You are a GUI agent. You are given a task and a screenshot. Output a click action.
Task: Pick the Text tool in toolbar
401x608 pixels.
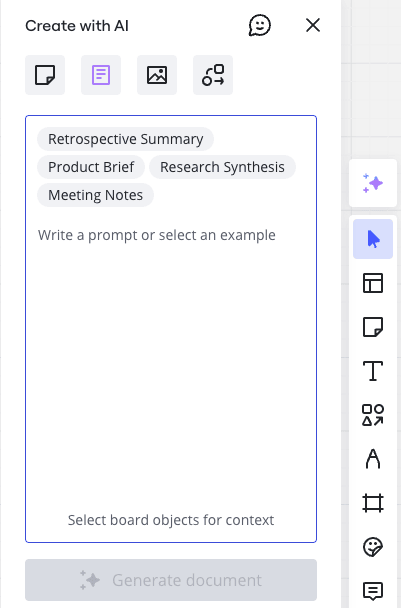[373, 371]
